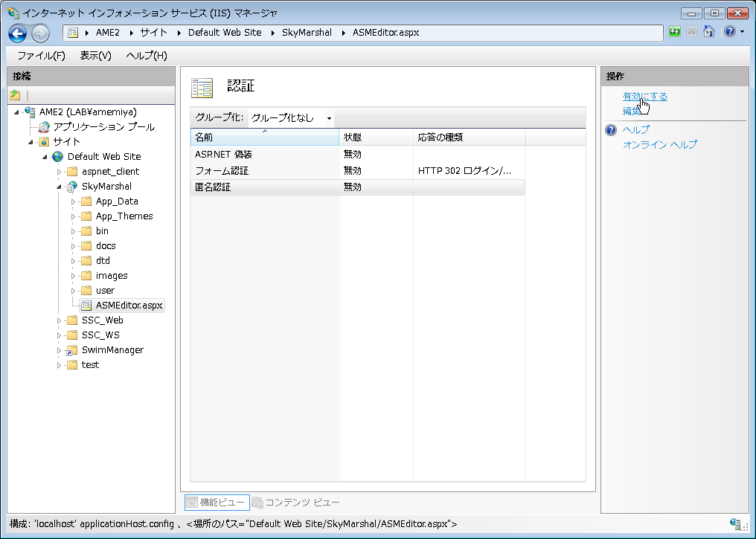This screenshot has width=756, height=539.
Task: Select the ASP.NET 偽装 row
Action: pyautogui.click(x=357, y=155)
